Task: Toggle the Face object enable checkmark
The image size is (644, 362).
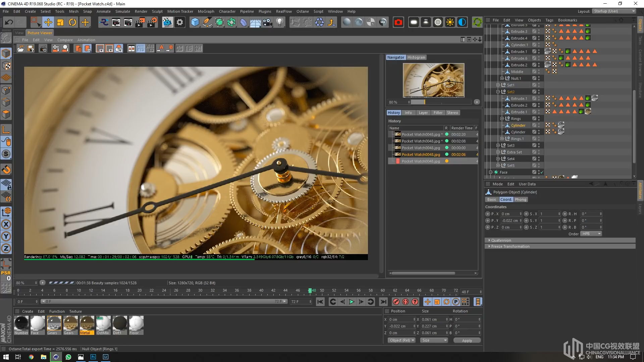Action: point(542,172)
